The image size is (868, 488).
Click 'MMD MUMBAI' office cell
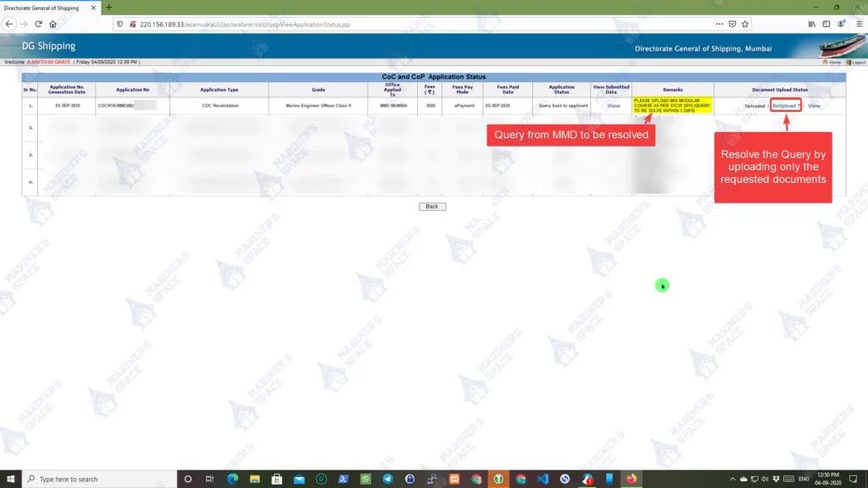tap(393, 106)
